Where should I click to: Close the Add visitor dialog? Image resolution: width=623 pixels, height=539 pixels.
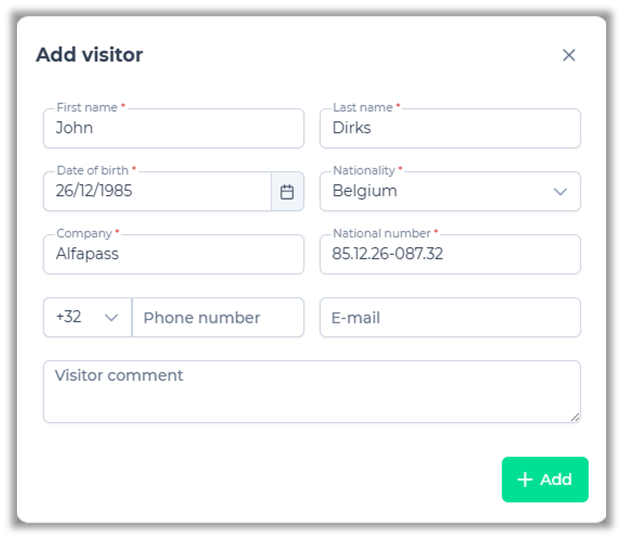[x=569, y=55]
